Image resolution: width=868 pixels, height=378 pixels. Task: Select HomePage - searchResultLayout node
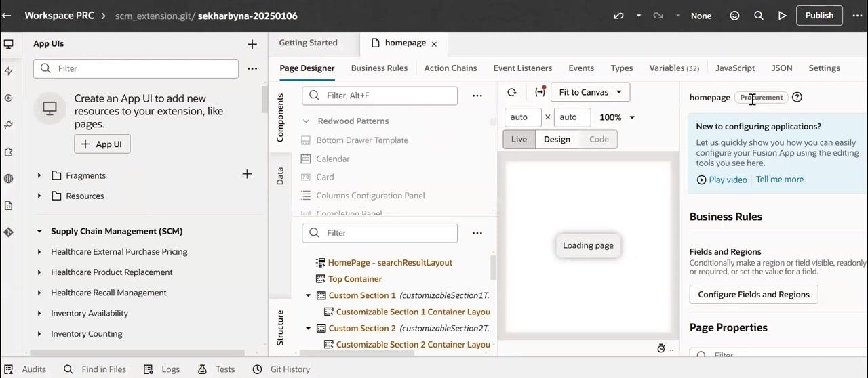pyautogui.click(x=390, y=263)
